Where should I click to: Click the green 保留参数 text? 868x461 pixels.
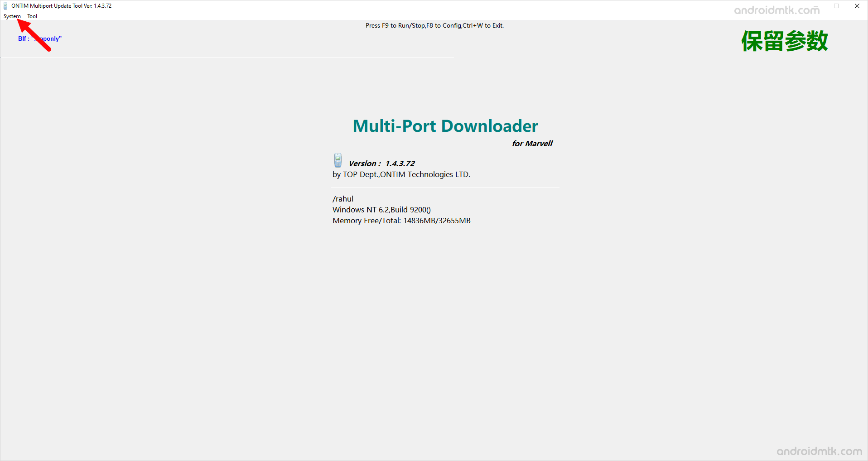pyautogui.click(x=784, y=41)
